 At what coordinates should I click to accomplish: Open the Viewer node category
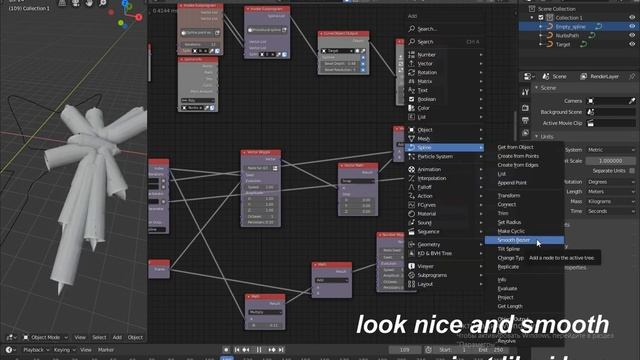pyautogui.click(x=445, y=266)
